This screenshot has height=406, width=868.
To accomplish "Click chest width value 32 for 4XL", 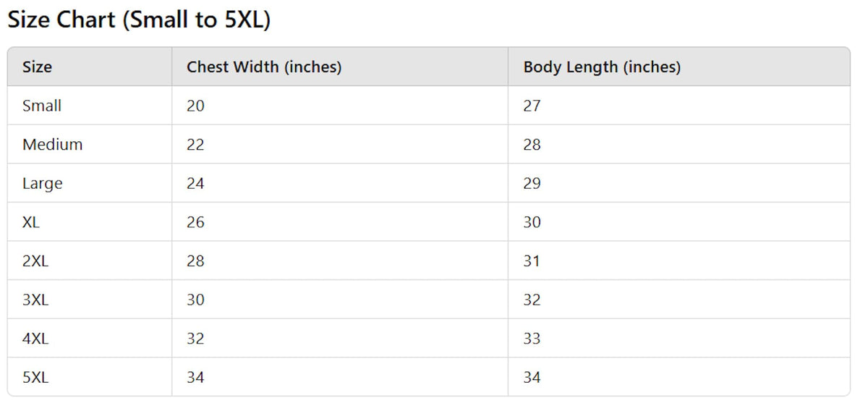I will point(195,339).
